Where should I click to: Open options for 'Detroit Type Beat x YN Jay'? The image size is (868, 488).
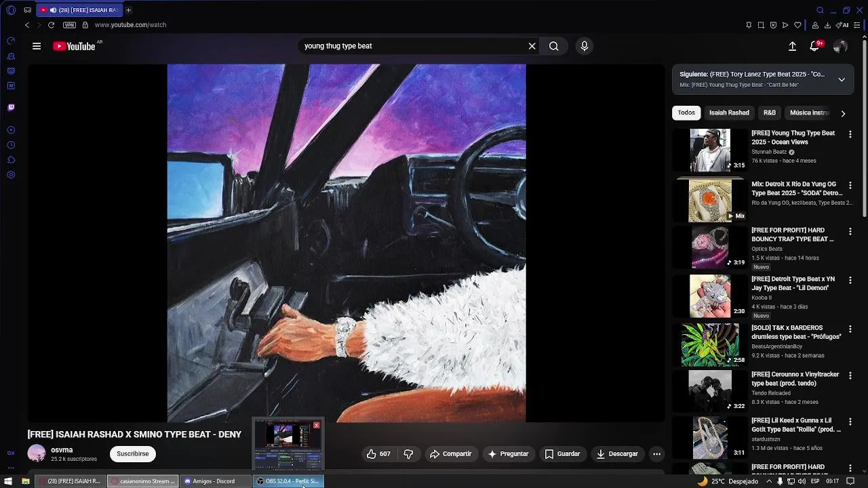click(850, 280)
